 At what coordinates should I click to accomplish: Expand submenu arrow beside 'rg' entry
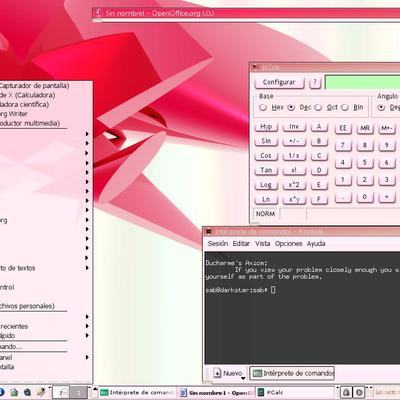click(x=87, y=220)
